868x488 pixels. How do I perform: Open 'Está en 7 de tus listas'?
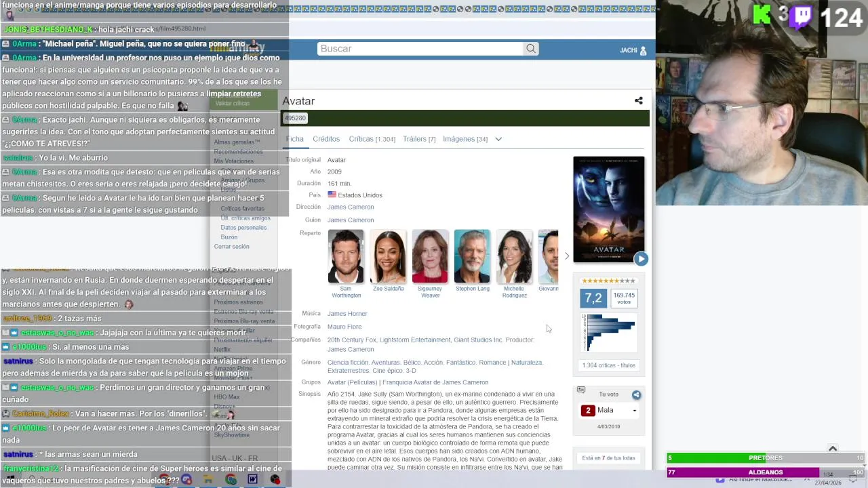(x=609, y=458)
